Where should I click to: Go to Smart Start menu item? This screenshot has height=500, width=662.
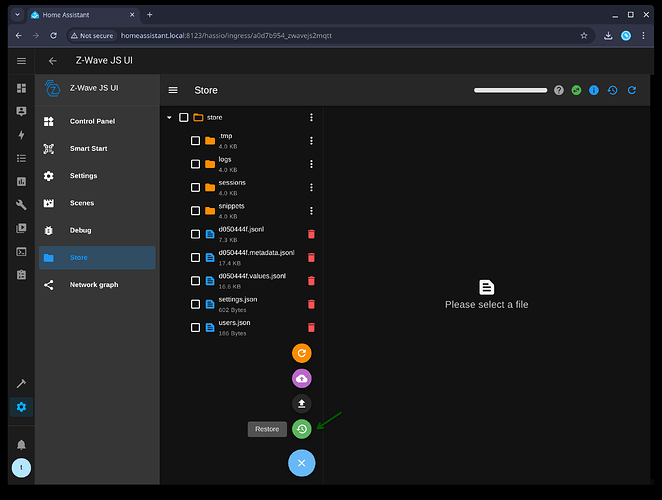point(97,149)
